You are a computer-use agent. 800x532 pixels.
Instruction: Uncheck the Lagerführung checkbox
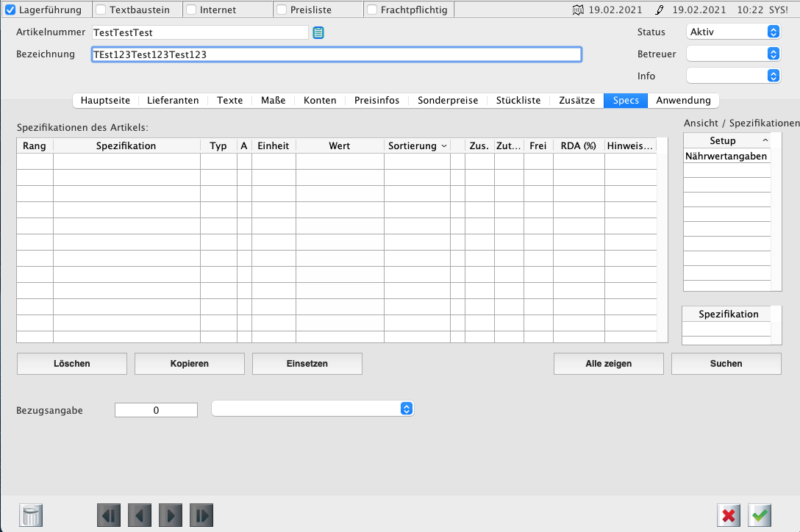(10, 10)
